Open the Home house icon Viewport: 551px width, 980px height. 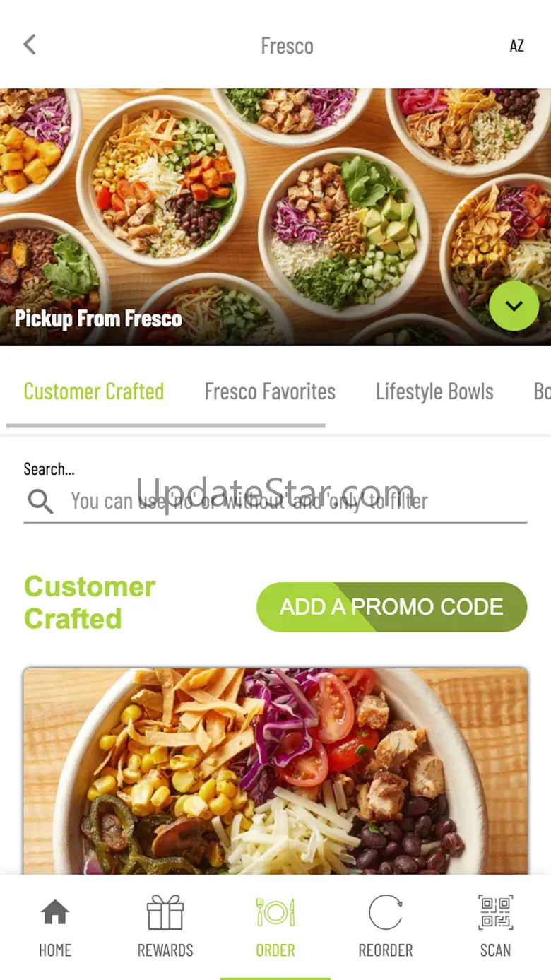pyautogui.click(x=55, y=912)
